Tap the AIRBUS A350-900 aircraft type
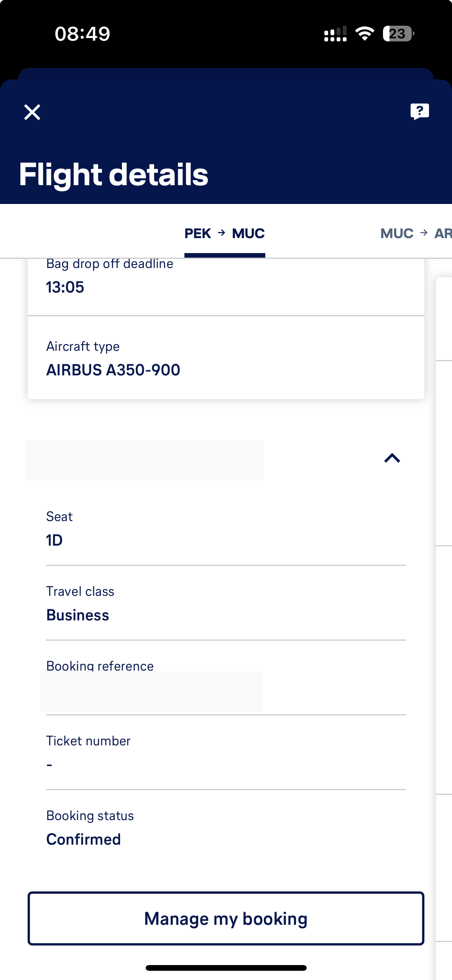 click(113, 370)
